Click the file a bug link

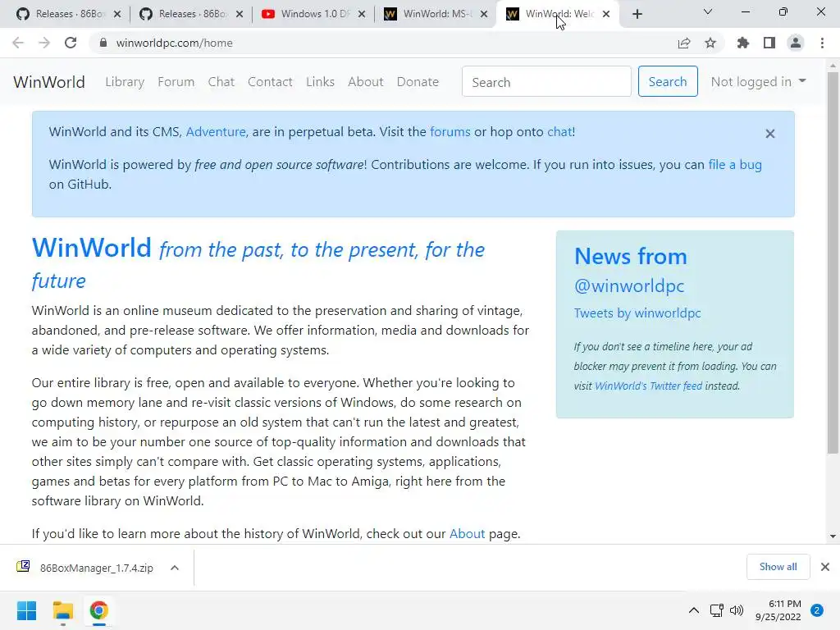pos(735,164)
